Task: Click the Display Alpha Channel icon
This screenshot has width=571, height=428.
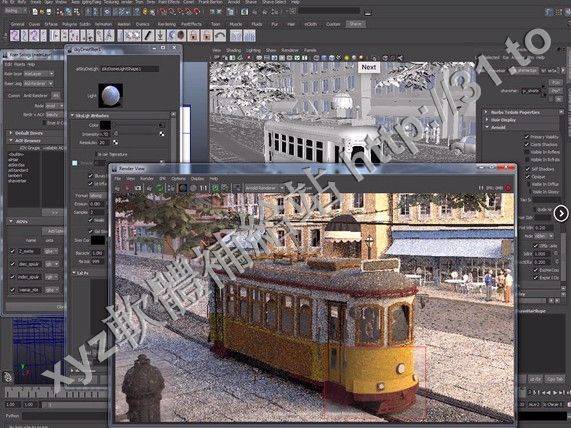Action: pyautogui.click(x=193, y=188)
